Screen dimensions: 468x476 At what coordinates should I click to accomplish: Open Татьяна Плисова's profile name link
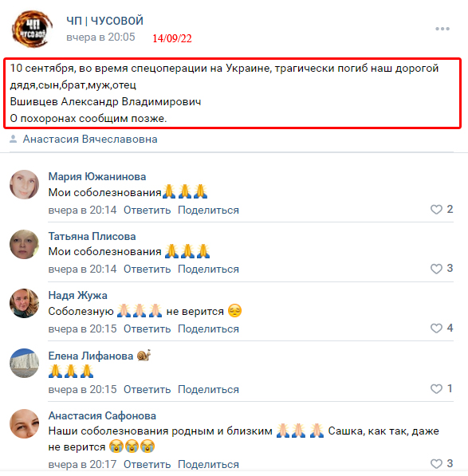coord(92,236)
